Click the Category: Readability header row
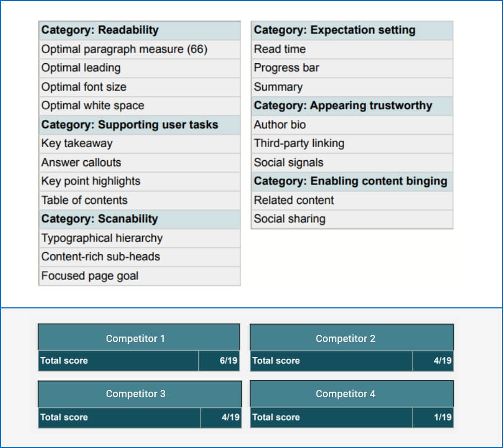This screenshot has height=448, width=503. click(139, 30)
